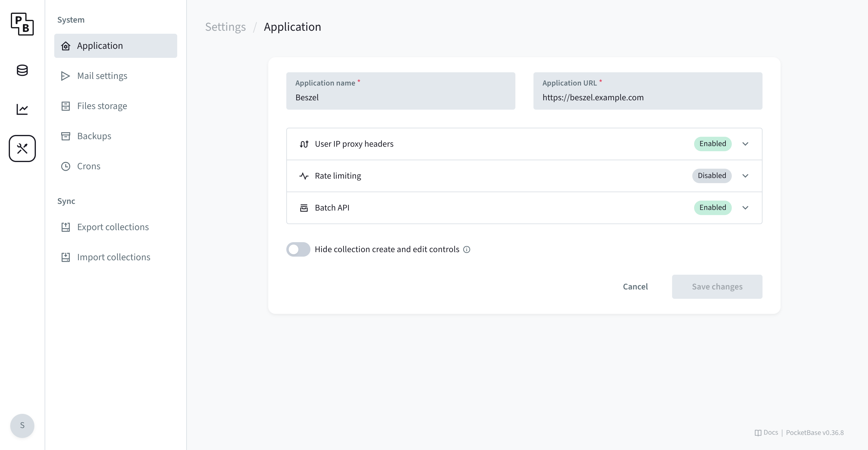Click the Docs book icon
The height and width of the screenshot is (450, 868).
click(x=758, y=433)
